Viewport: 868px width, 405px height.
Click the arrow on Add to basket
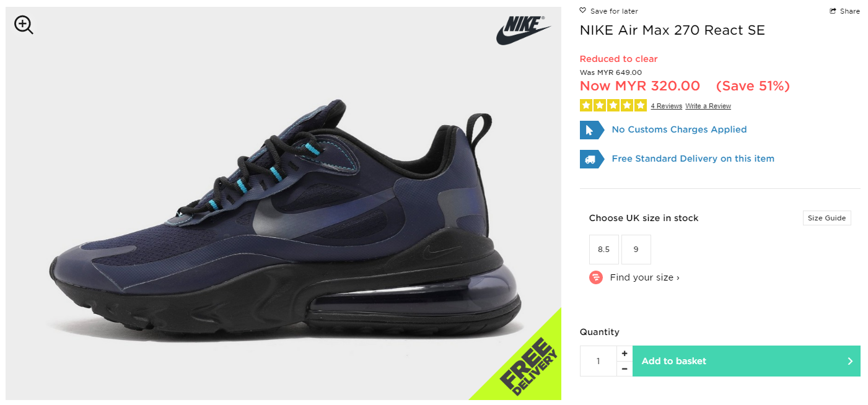pos(850,361)
